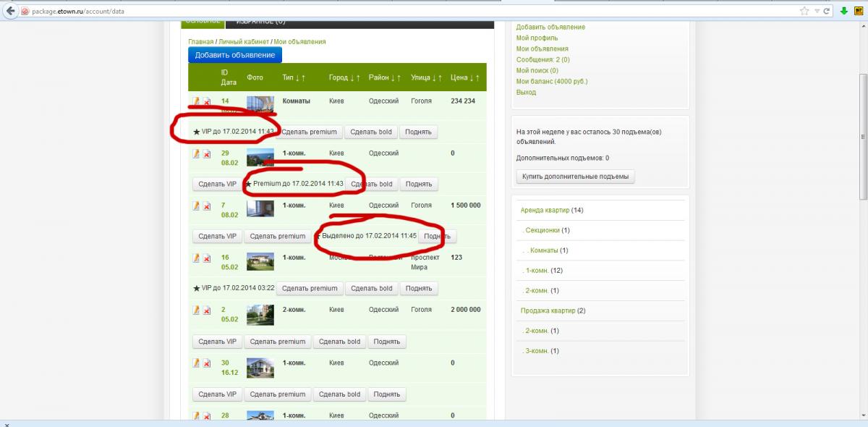Open the photo thumbnail of listing 2
The image size is (868, 427).
tap(260, 315)
